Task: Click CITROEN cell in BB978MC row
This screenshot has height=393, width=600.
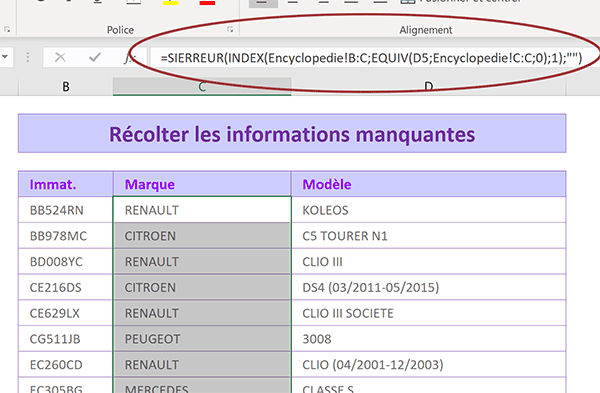Action: pos(202,236)
